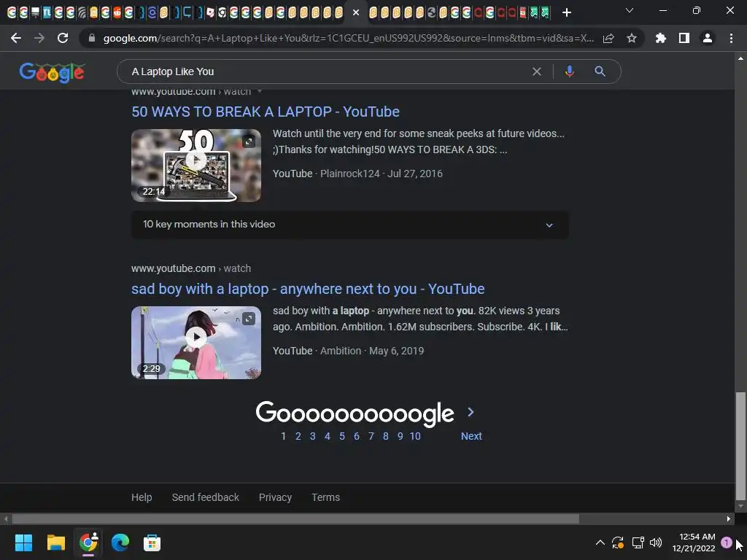Go to results page 5

[342, 436]
